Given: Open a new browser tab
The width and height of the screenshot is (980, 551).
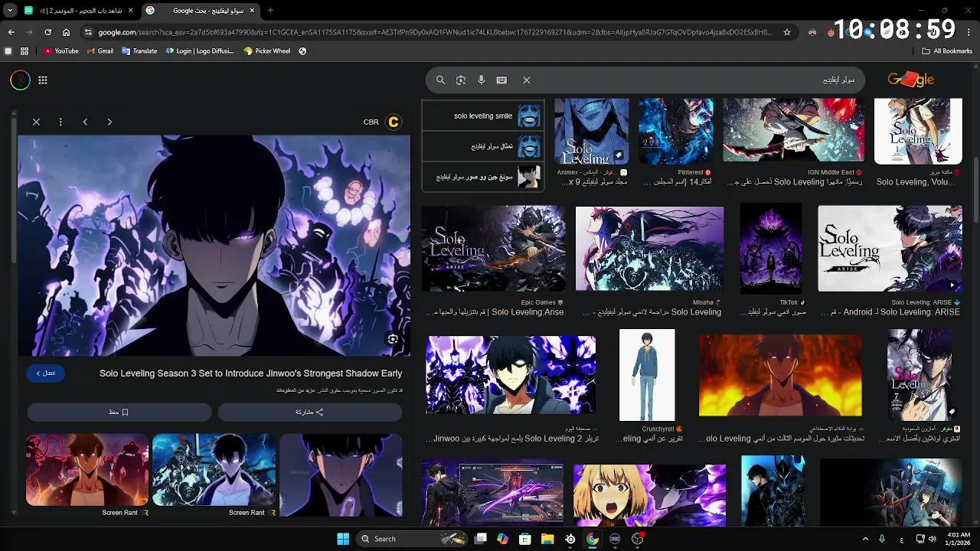Looking at the screenshot, I should 270,11.
